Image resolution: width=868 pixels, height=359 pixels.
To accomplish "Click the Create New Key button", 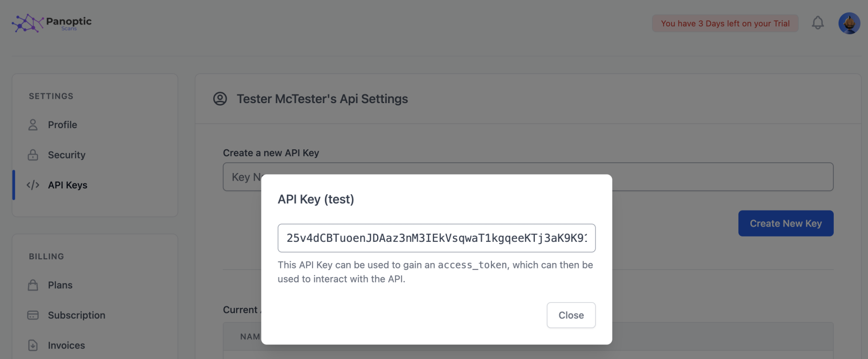I will (786, 224).
